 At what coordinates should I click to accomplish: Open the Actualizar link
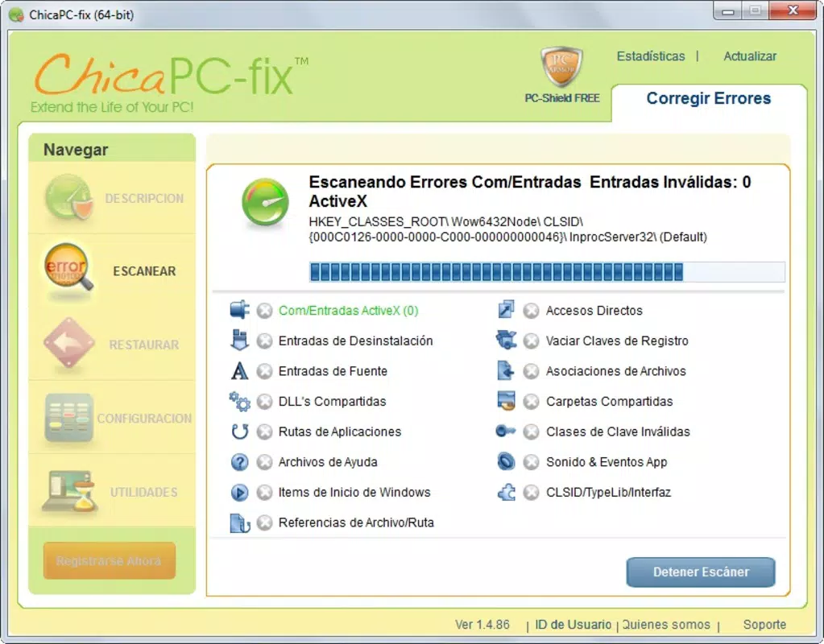point(750,56)
